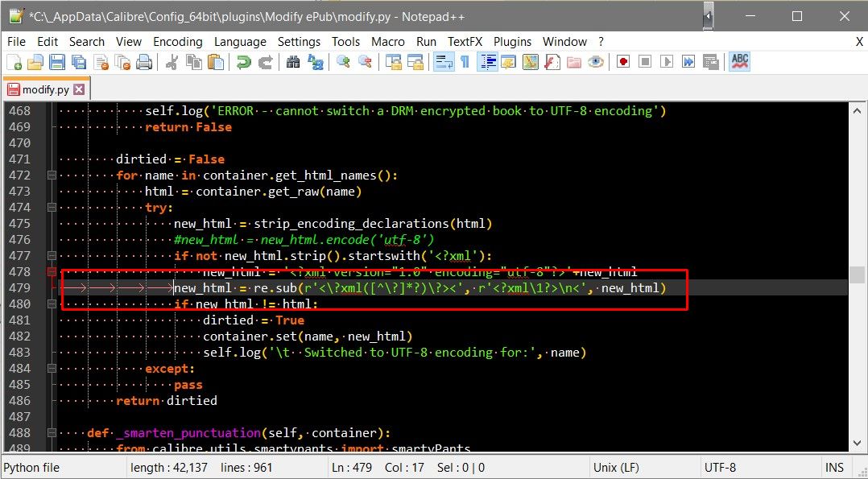Viewport: 868px width, 479px height.
Task: Open the ? help menu
Action: click(601, 42)
